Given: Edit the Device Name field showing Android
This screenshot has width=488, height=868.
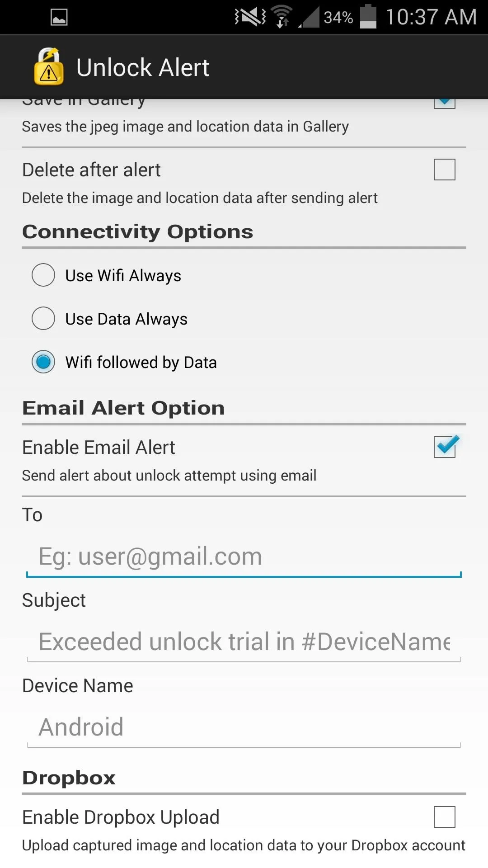Looking at the screenshot, I should click(x=244, y=727).
